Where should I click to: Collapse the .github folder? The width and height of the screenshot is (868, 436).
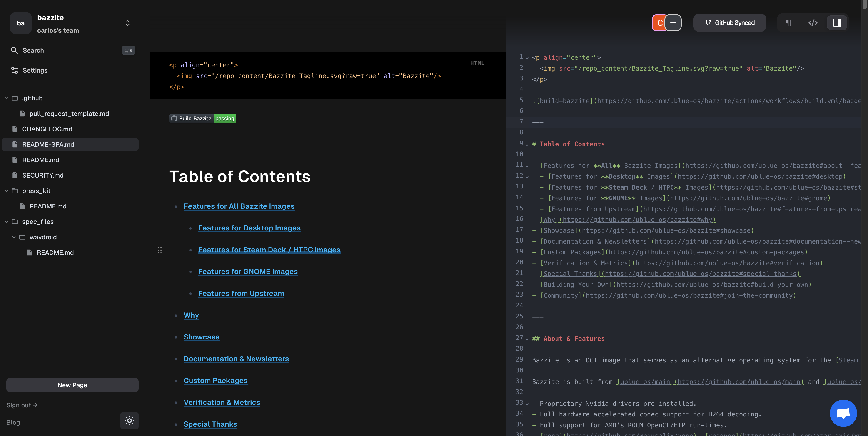6,98
